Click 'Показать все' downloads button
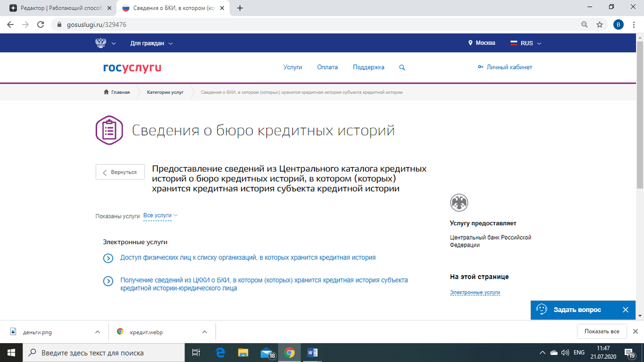Image resolution: width=644 pixels, height=362 pixels. point(602,331)
